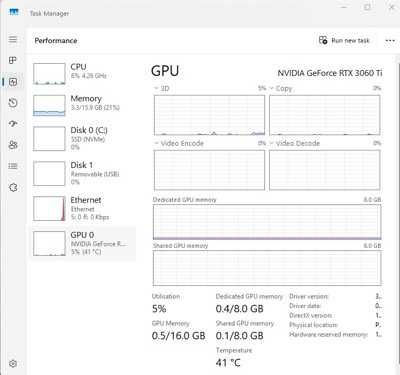Click the Hardware reserved memory label

tap(328, 334)
